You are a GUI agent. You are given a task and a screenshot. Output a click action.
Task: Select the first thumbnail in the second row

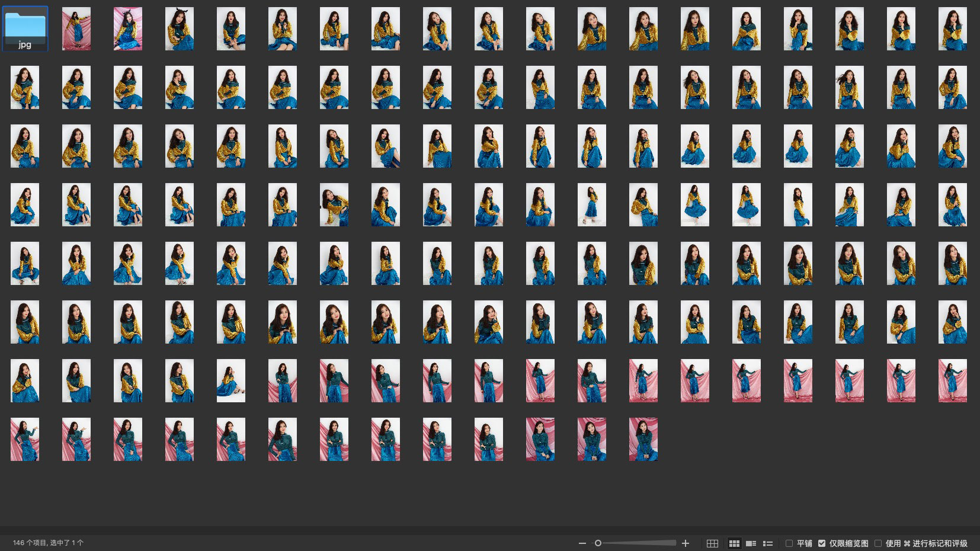tap(25, 87)
